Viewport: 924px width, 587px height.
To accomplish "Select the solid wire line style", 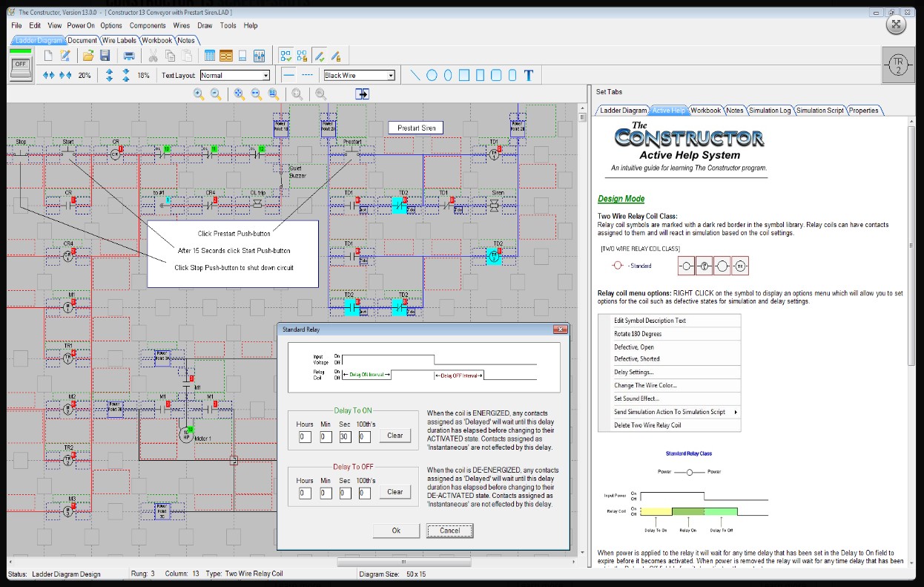I will [289, 75].
